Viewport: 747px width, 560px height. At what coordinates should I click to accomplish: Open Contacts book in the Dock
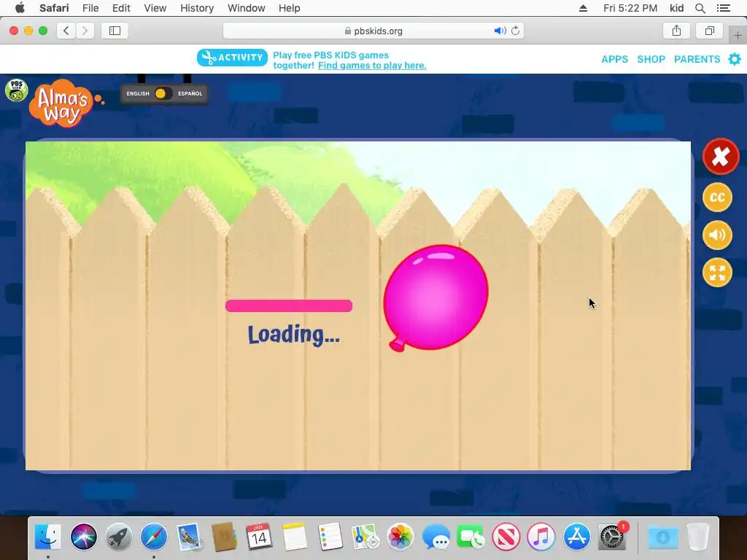[225, 537]
